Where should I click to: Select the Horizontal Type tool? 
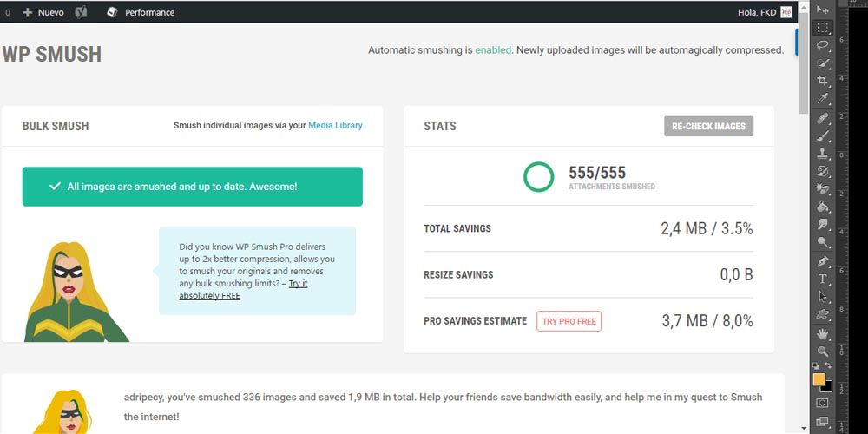click(823, 279)
